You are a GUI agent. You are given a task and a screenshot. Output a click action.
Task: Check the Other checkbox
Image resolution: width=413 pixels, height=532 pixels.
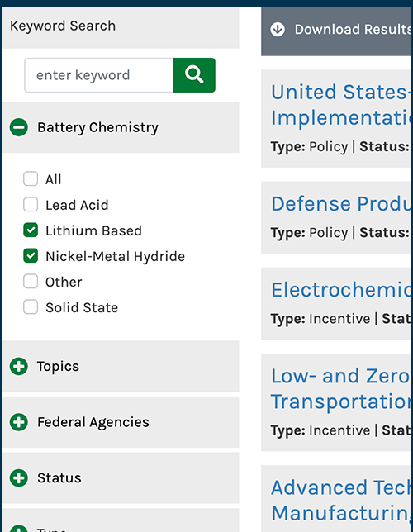(x=31, y=281)
